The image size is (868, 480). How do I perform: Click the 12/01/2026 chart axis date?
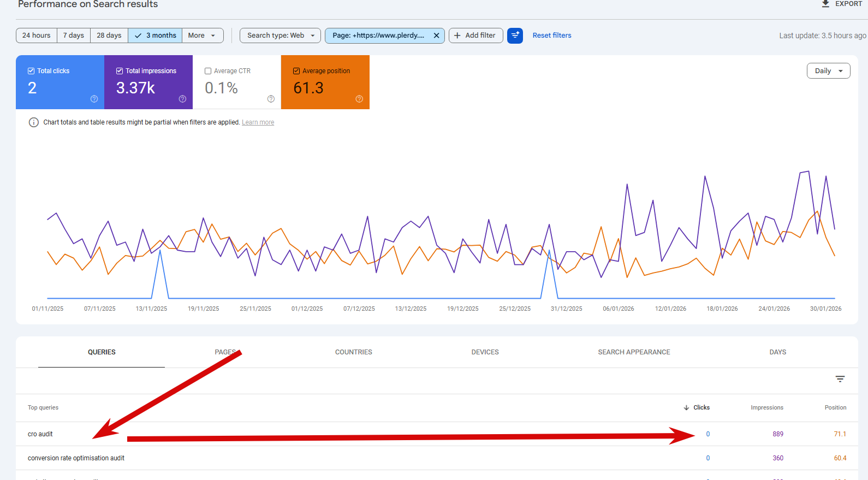pos(670,309)
